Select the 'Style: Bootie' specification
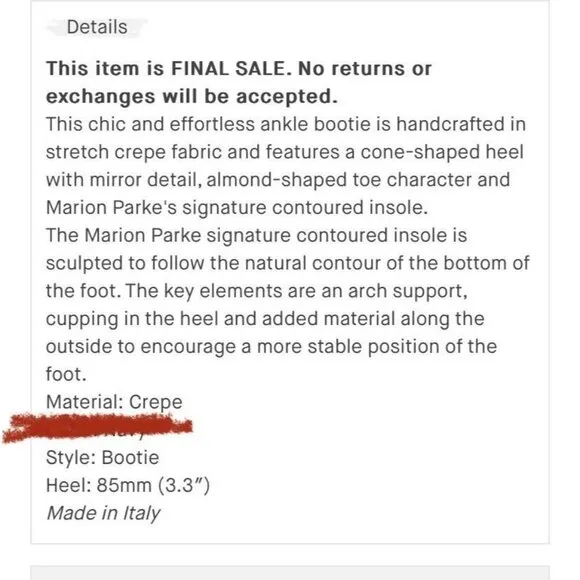This screenshot has height=580, width=580. point(102,458)
